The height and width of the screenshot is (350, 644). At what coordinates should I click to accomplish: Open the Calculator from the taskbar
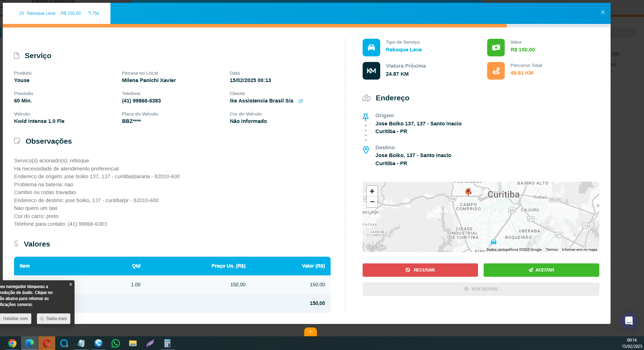pyautogui.click(x=167, y=343)
